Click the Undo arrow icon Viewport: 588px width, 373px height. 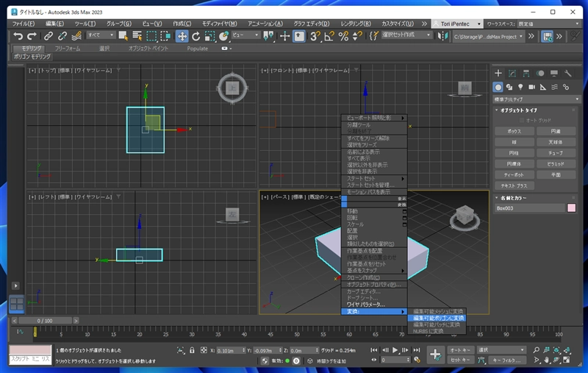pyautogui.click(x=18, y=36)
